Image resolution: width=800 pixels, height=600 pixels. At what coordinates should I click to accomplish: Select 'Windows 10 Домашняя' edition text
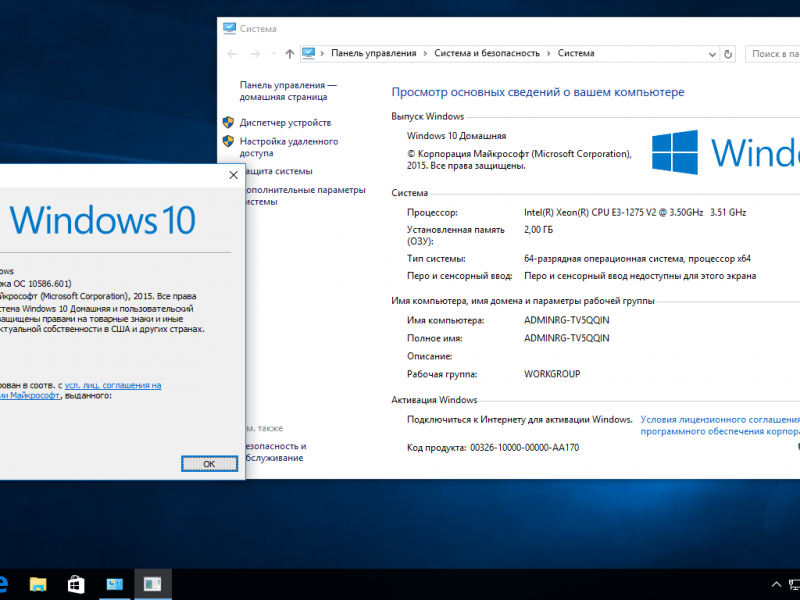point(456,136)
